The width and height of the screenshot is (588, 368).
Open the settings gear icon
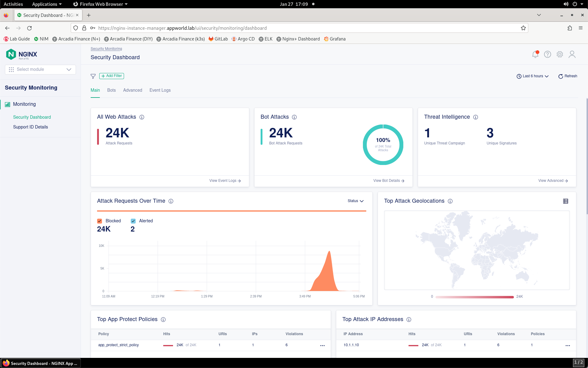560,54
